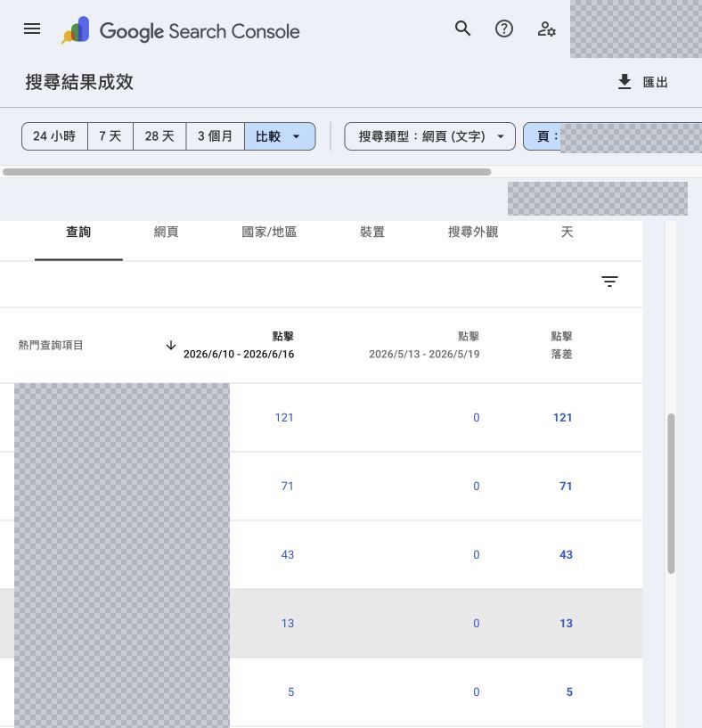Image resolution: width=702 pixels, height=728 pixels.
Task: Select the 28 天 date range
Action: pos(159,136)
